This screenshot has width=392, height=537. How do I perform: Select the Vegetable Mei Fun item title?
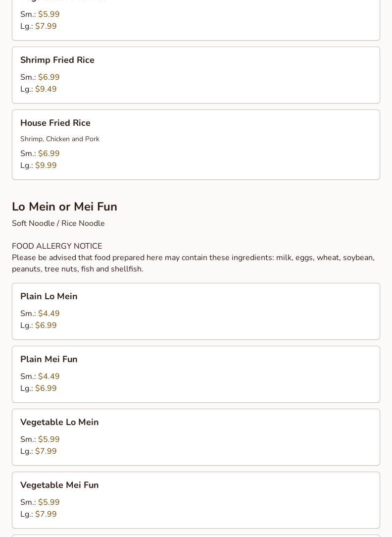tap(59, 485)
